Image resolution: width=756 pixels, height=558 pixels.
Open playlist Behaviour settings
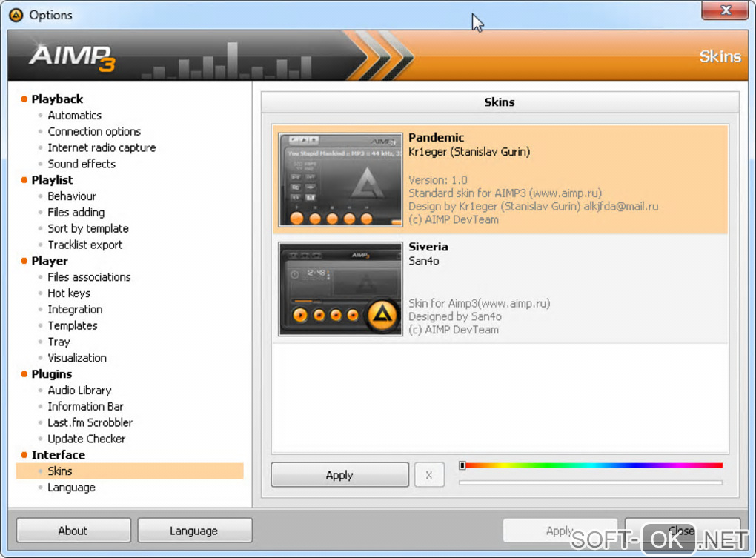point(72,196)
